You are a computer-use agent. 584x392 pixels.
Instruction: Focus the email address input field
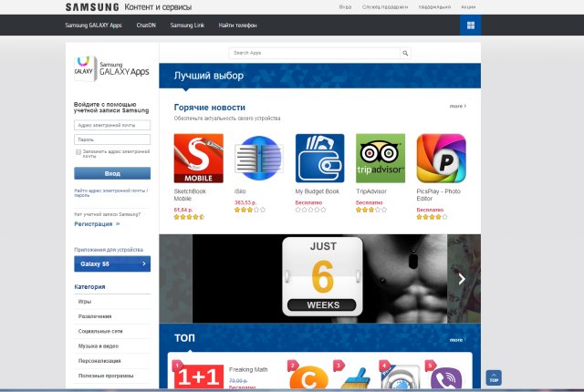[112, 125]
